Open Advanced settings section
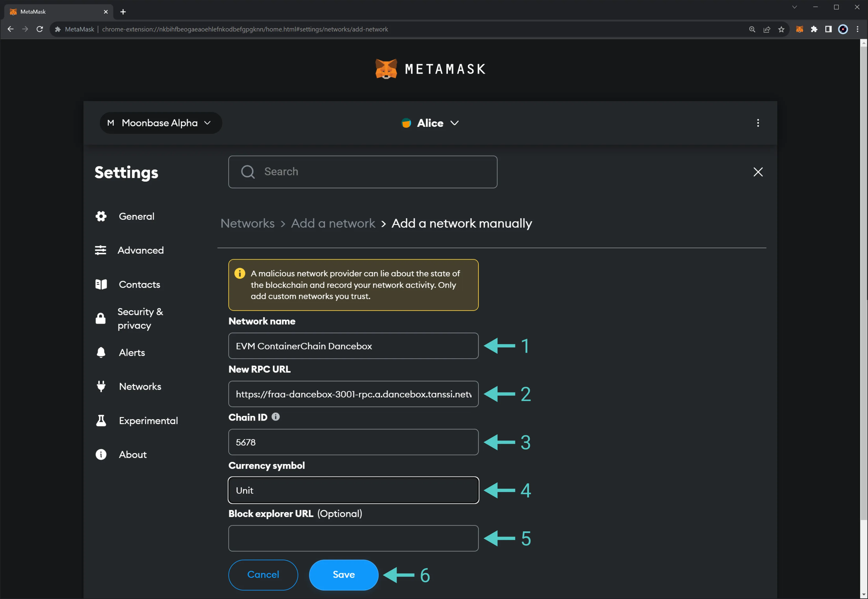 (141, 250)
